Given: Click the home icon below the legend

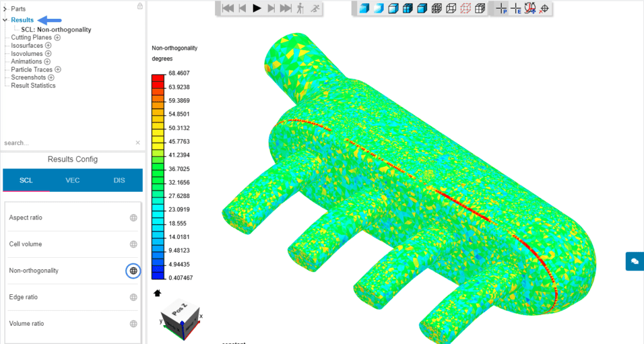Looking at the screenshot, I should click(x=157, y=293).
